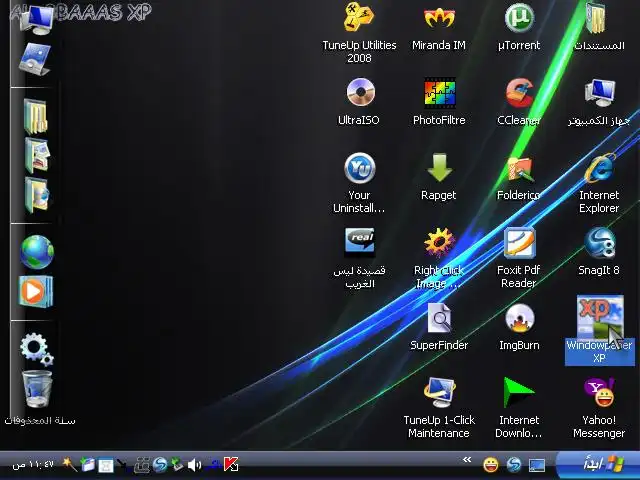Launch SnagIt from the quick launch bar
640x480 pixels.
pyautogui.click(x=514, y=464)
